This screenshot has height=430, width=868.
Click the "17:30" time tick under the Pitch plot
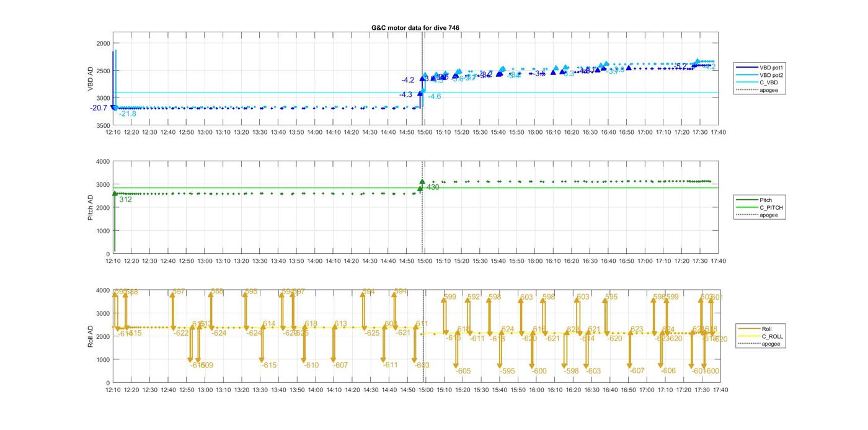coord(700,261)
